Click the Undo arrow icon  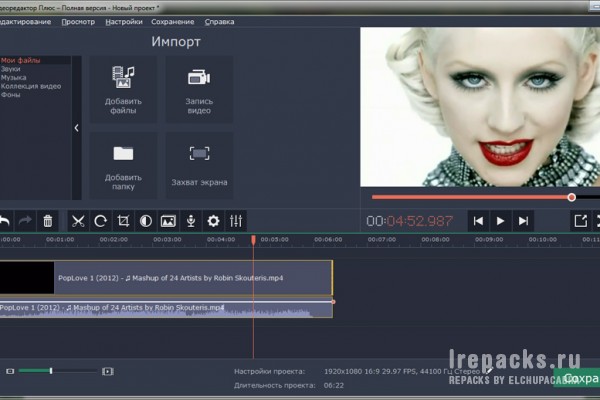click(x=5, y=221)
